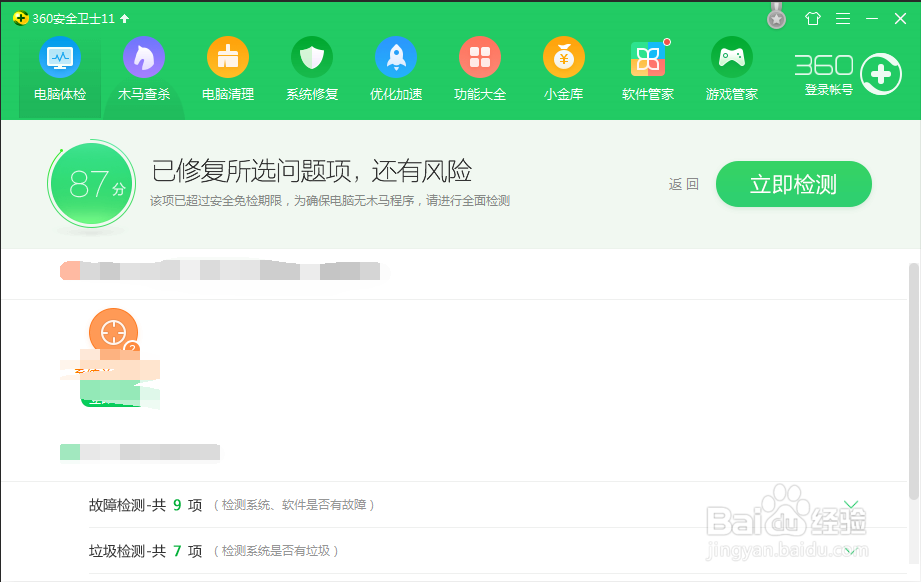Click the orange crosshair system repair icon

[113, 332]
